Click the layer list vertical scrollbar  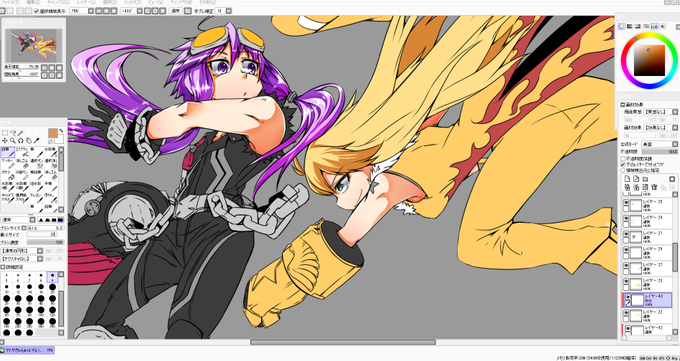pyautogui.click(x=675, y=258)
